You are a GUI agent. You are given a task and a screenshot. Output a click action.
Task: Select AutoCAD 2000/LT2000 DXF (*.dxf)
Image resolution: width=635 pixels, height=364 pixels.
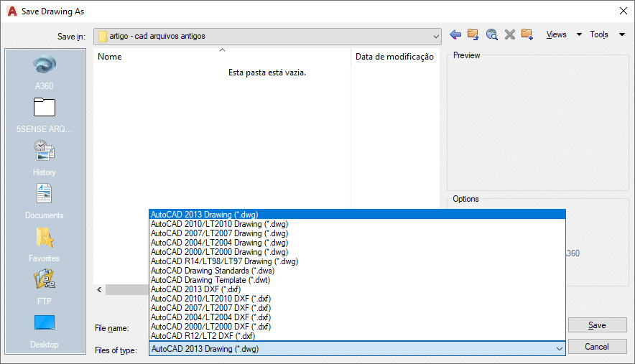click(357, 327)
